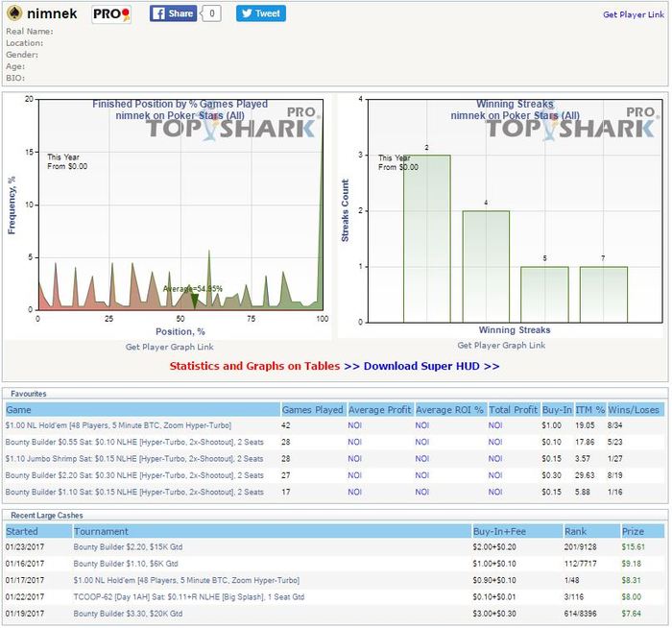The image size is (672, 628).
Task: Sort favourites by the ITM % header
Action: coord(589,410)
